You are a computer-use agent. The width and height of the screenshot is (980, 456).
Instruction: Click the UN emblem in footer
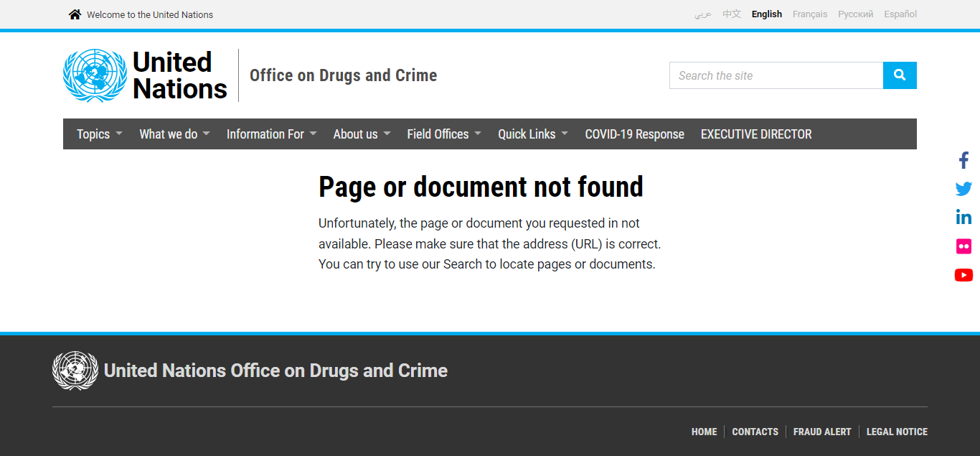(75, 371)
